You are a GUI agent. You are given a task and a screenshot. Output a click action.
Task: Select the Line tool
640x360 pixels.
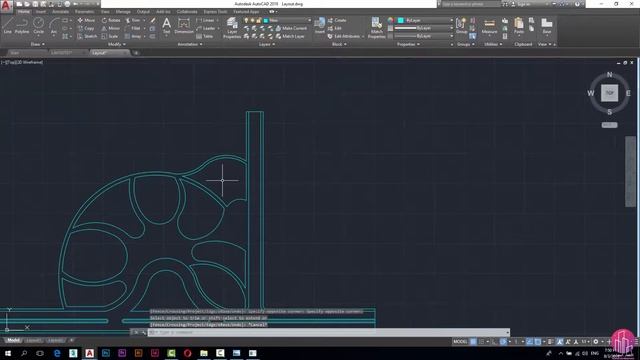tap(8, 26)
